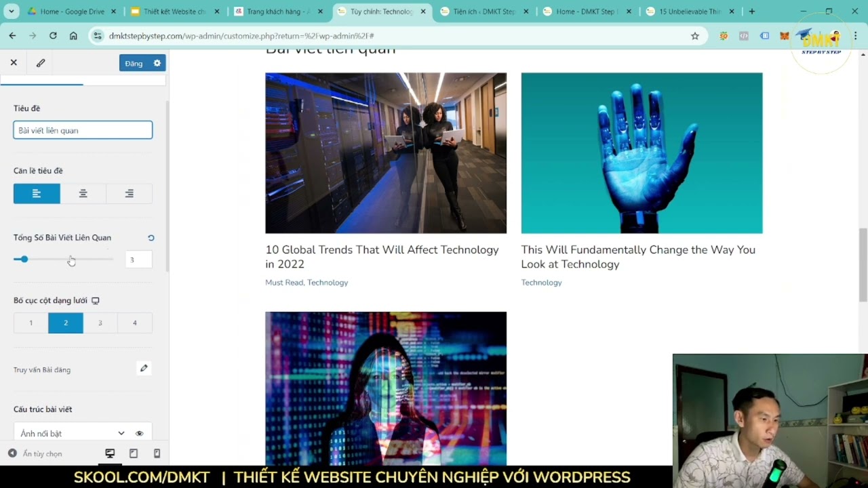This screenshot has height=488, width=868.
Task: Open Chrome menu three dots
Action: coord(856,36)
